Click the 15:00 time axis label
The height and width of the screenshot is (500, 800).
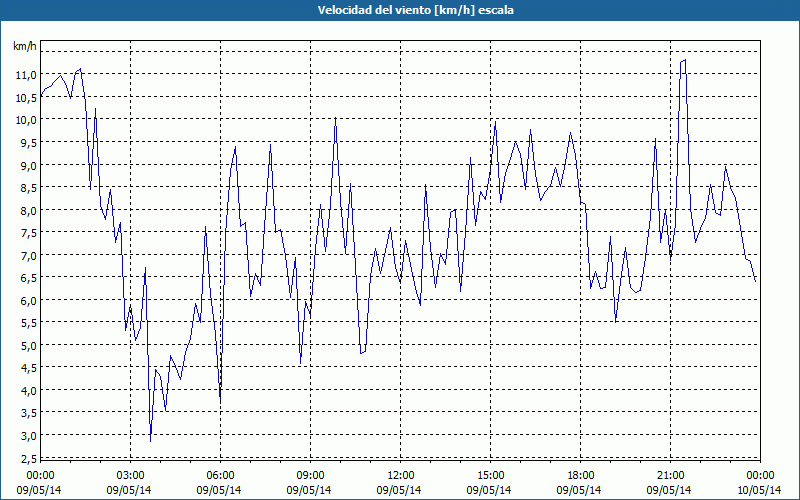click(x=490, y=476)
